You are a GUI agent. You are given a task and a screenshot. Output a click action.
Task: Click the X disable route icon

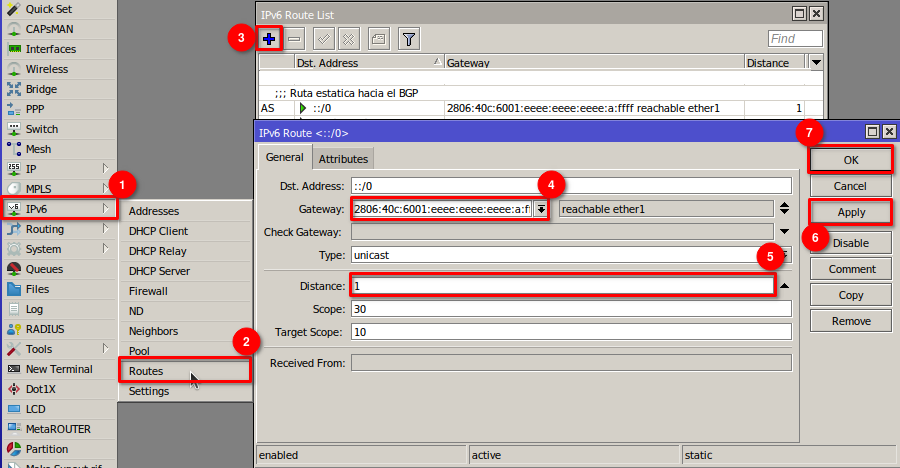[x=349, y=39]
